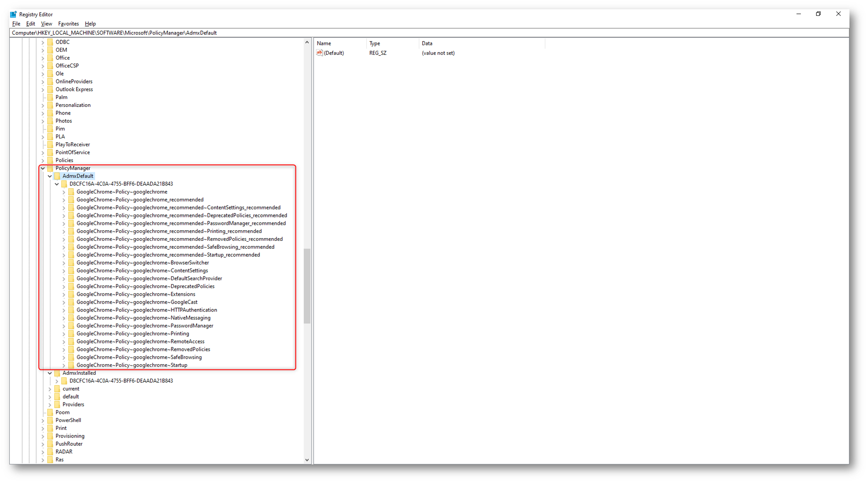Expand the Policies key
868x483 pixels.
click(x=43, y=160)
